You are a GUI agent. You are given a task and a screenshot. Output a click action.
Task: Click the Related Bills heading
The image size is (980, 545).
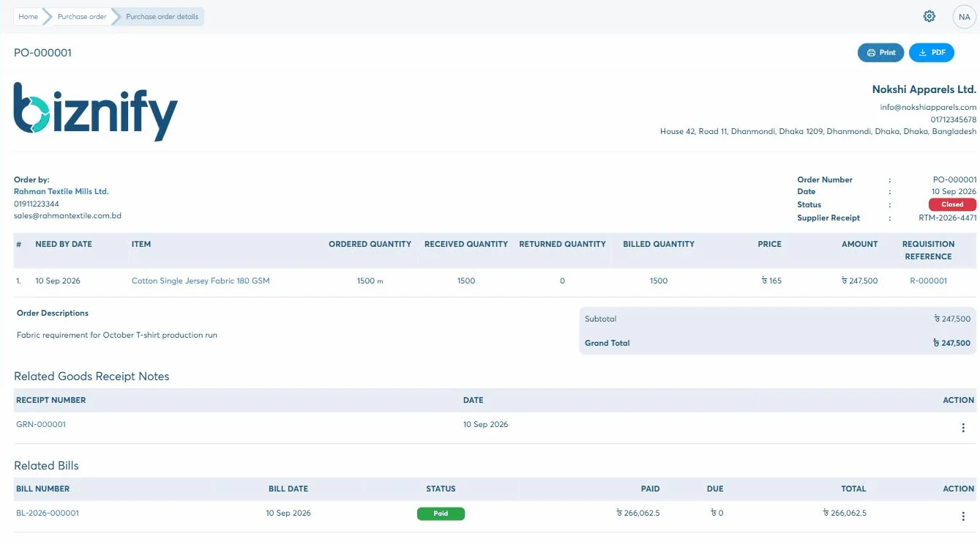(x=46, y=466)
